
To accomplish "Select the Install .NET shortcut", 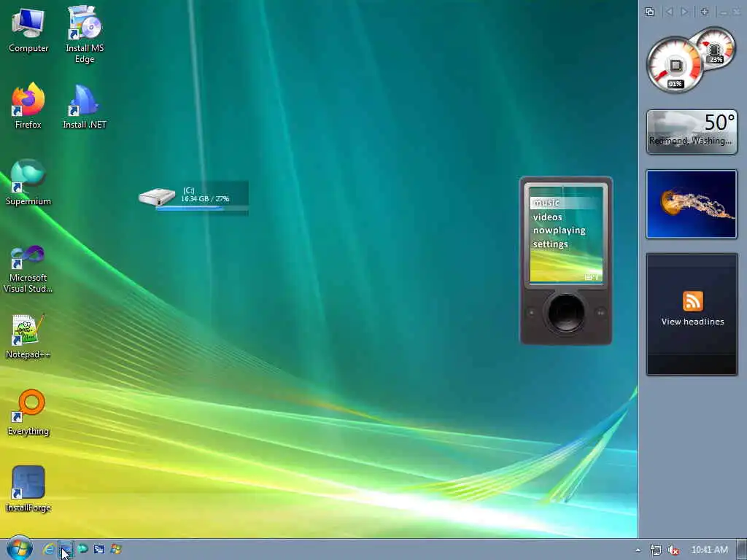I will (x=85, y=106).
